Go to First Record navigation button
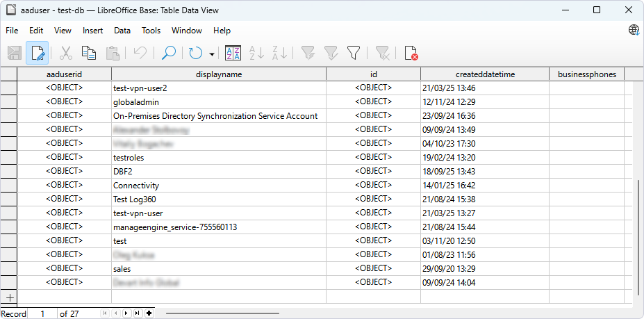Screen dimensions: 644x319 (x=105, y=313)
